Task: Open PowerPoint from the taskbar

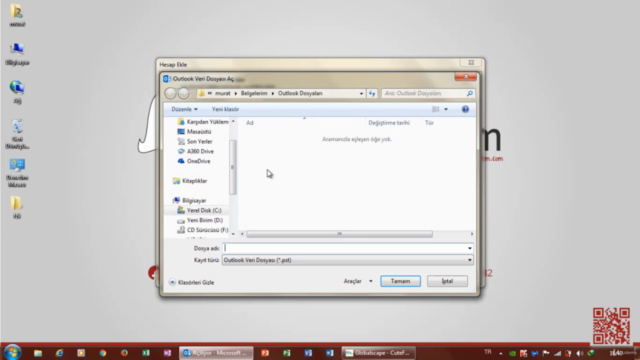Action: pos(265,353)
